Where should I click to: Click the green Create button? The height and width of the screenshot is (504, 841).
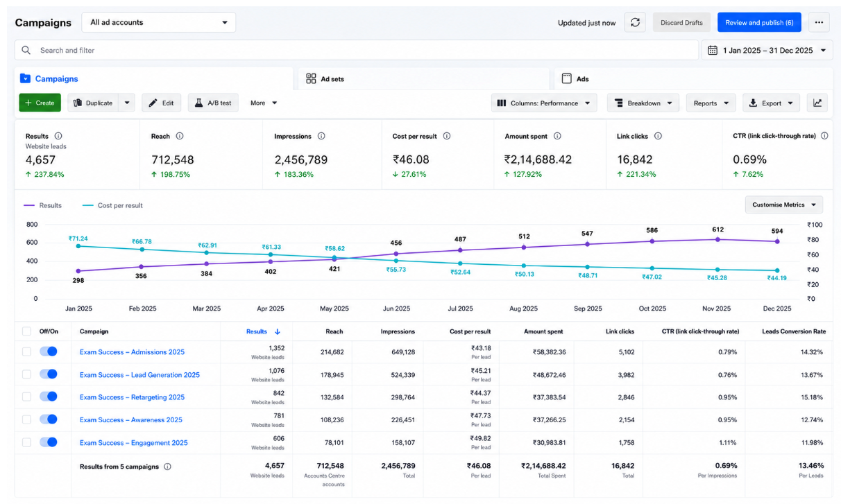point(40,103)
